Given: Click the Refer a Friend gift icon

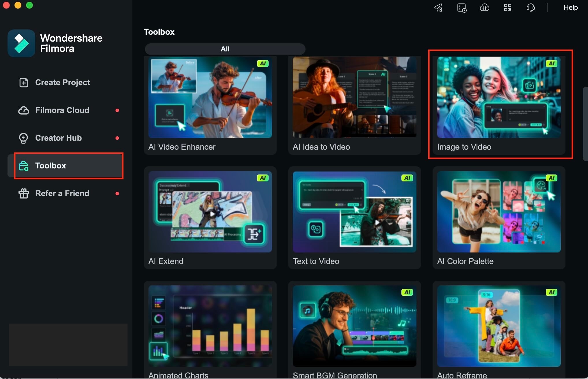Looking at the screenshot, I should coord(24,194).
